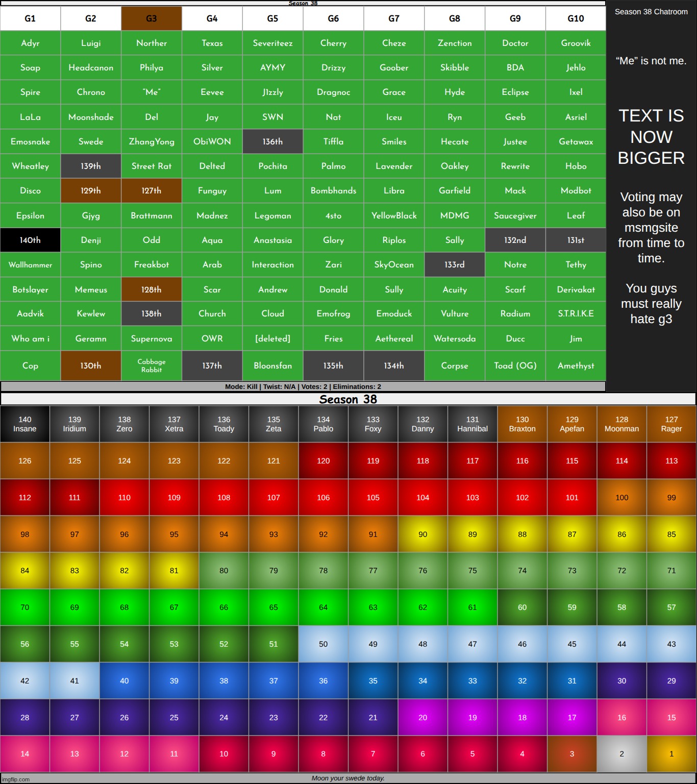Click the yellow number 84 tile
The image size is (697, 784).
[25, 571]
